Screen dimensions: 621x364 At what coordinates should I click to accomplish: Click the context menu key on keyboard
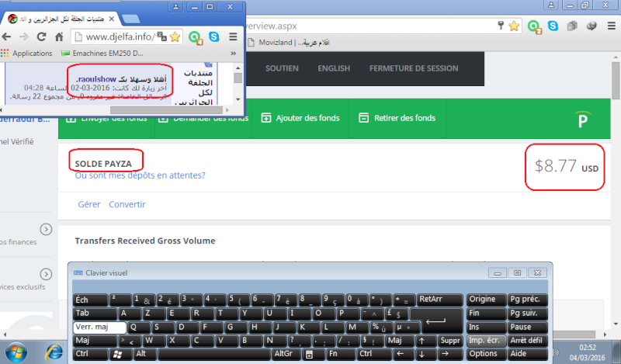pyautogui.click(x=314, y=354)
